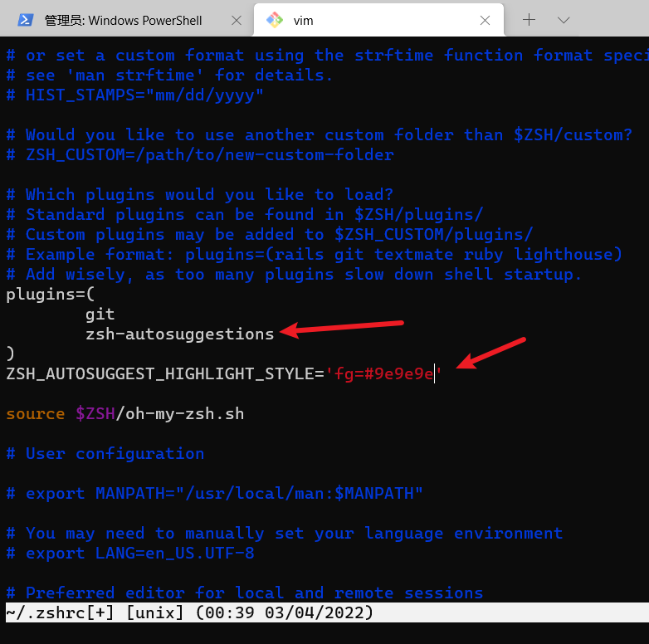Click the 'Add wisely' comment line
This screenshot has height=644, width=649.
[x=294, y=274]
